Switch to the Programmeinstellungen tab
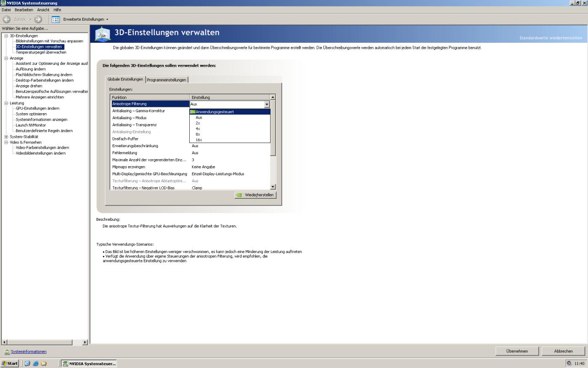 pyautogui.click(x=167, y=80)
